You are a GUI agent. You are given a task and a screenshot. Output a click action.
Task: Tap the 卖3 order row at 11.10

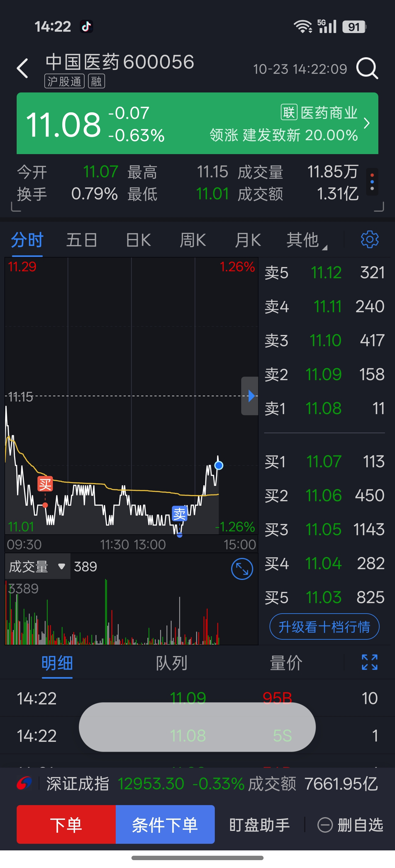(x=324, y=340)
